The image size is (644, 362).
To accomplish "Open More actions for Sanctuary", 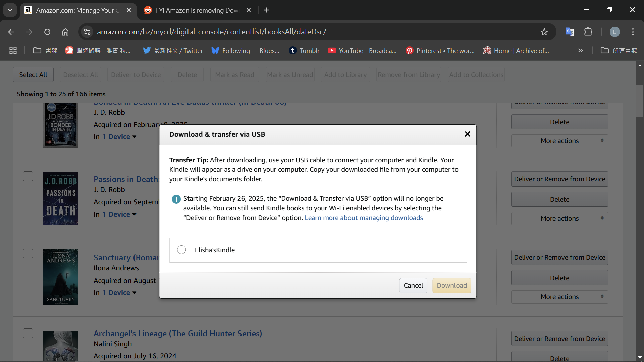I will point(559,297).
